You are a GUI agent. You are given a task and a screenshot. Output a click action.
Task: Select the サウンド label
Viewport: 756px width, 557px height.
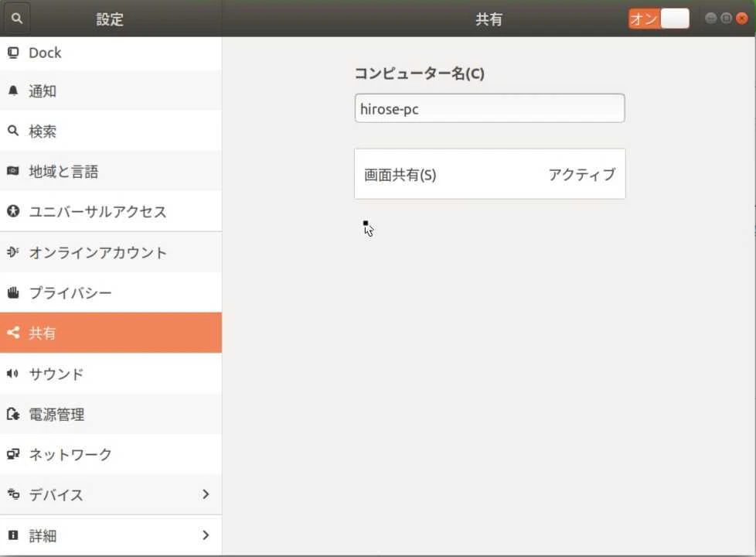(56, 374)
